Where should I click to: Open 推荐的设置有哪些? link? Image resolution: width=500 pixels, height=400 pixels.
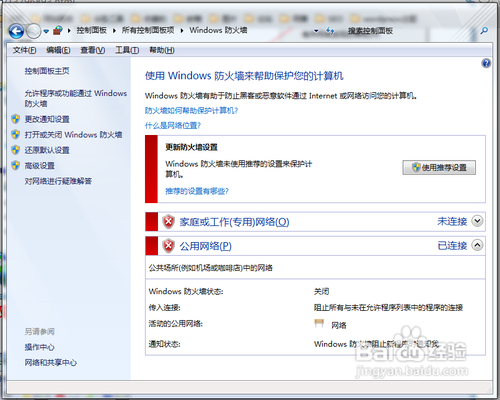pos(197,191)
